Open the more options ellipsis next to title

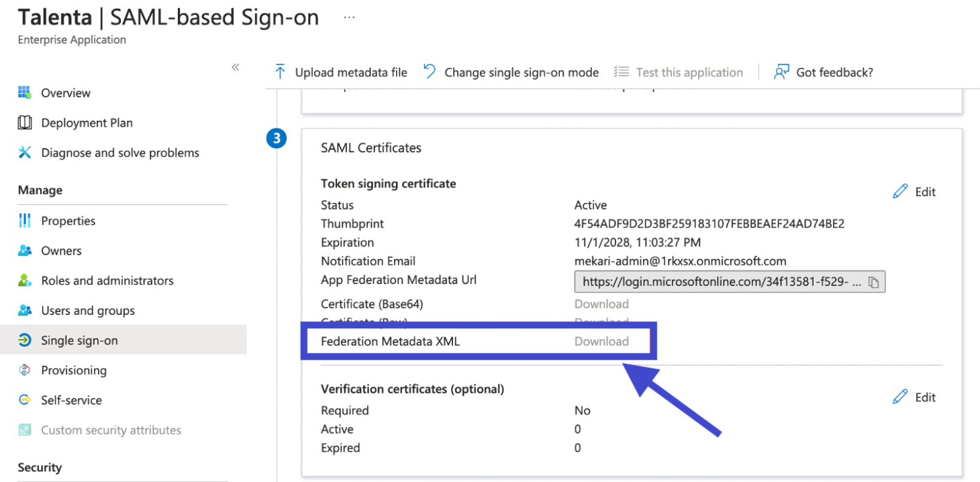pyautogui.click(x=349, y=17)
